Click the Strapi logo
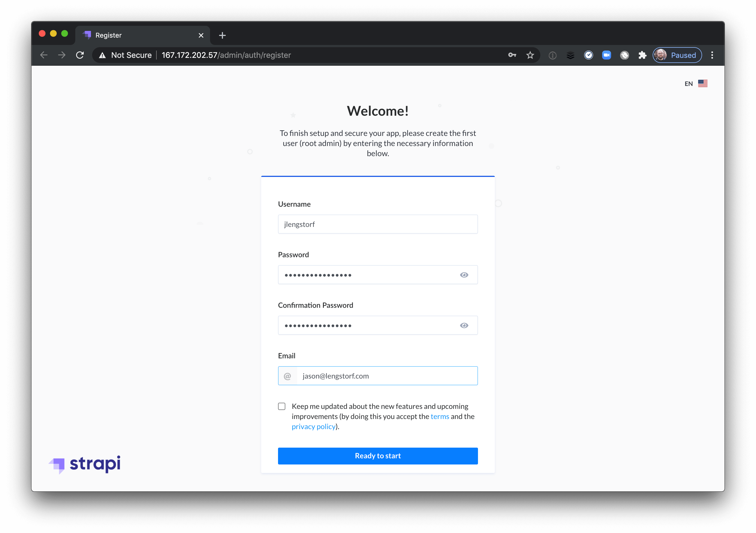Viewport: 756px width, 533px height. point(85,464)
